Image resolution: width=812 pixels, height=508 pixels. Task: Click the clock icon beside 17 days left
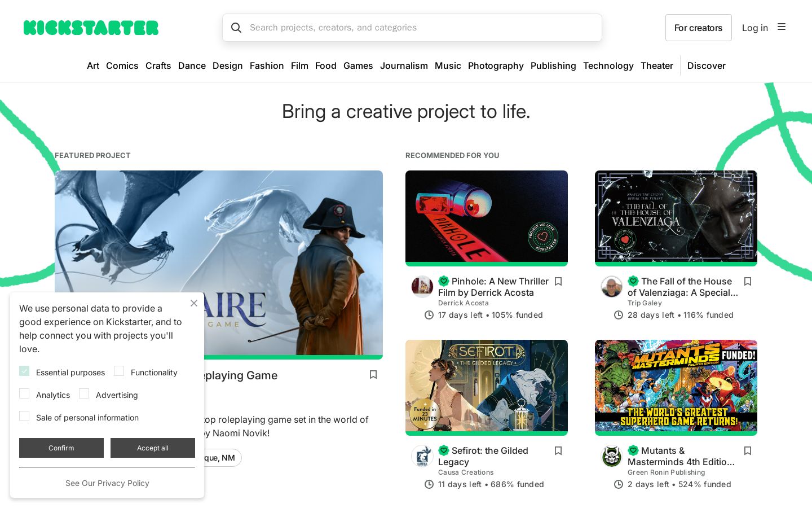coord(429,315)
